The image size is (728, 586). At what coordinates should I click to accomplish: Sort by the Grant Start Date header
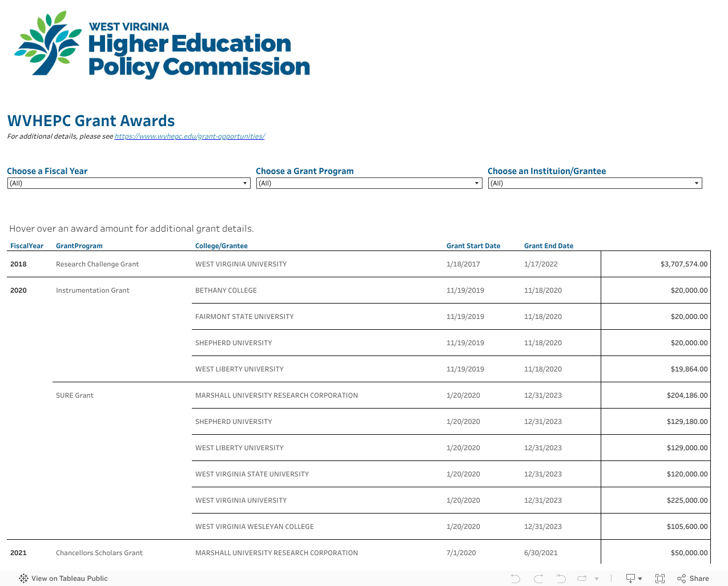coord(473,245)
